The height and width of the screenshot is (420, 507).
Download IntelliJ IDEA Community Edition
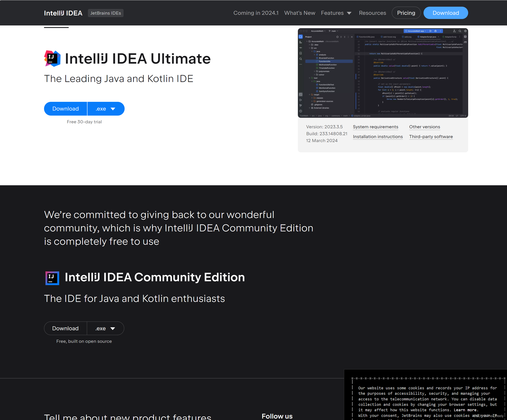[65, 328]
